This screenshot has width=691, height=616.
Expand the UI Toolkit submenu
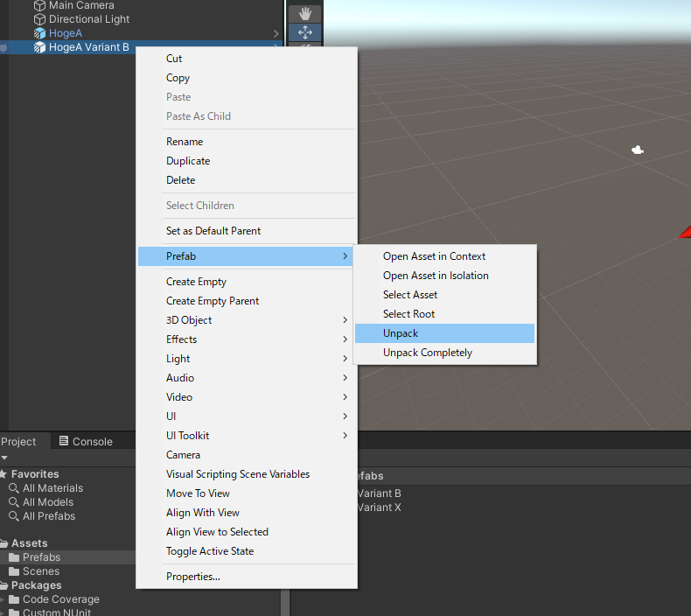(345, 436)
